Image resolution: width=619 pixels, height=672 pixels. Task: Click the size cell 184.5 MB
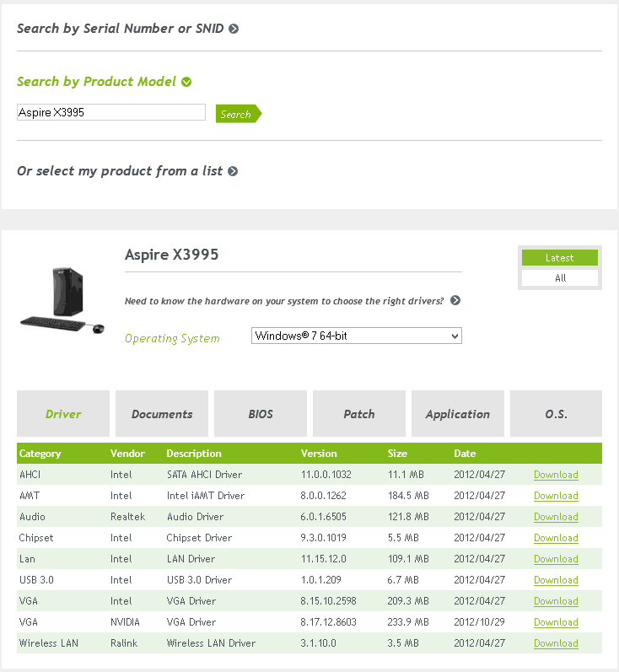click(408, 496)
